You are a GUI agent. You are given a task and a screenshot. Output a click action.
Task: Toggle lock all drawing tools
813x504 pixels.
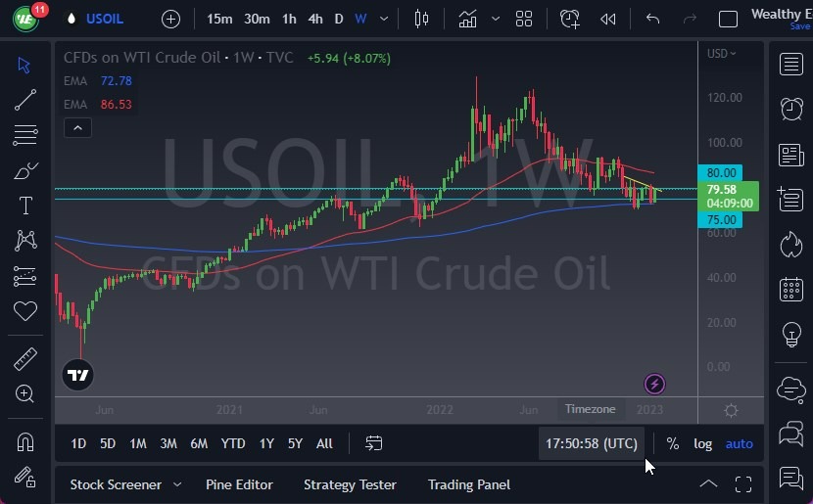[24, 477]
